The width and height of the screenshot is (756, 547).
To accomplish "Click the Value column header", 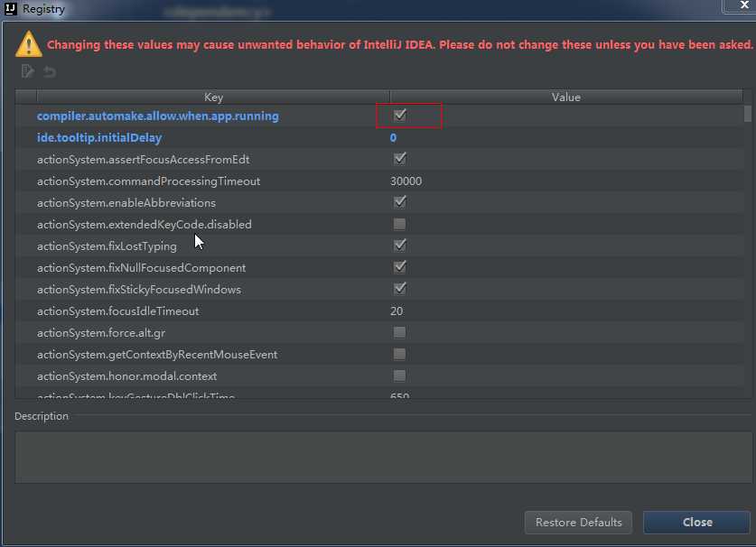I will click(566, 97).
